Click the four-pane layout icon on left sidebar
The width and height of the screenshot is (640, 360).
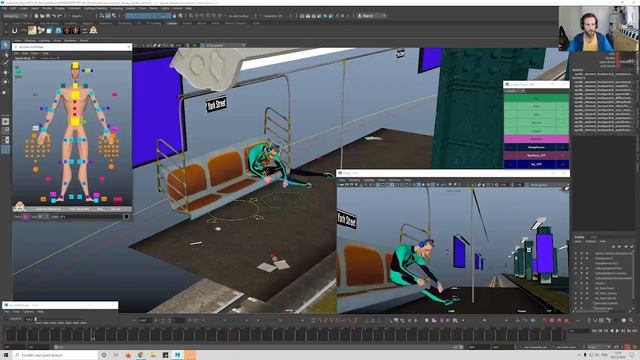tap(5, 131)
